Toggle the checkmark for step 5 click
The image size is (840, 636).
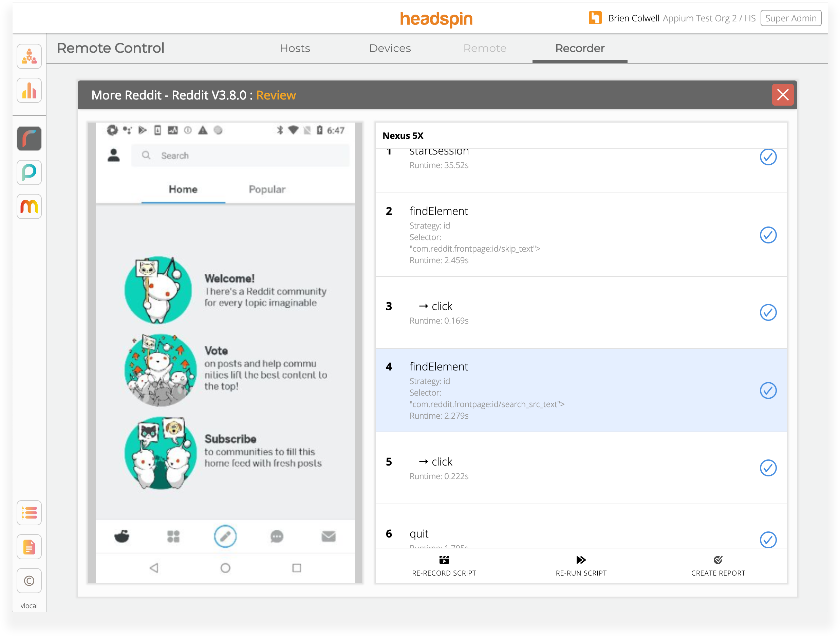click(768, 468)
